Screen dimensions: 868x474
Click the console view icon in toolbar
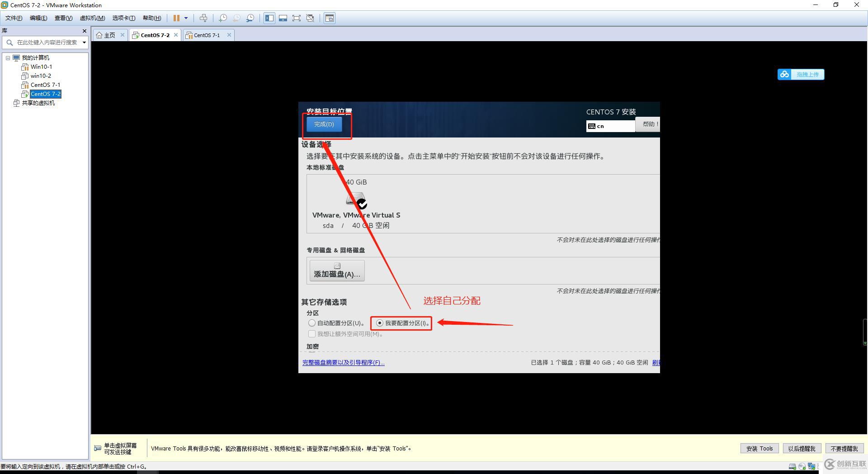pyautogui.click(x=330, y=18)
